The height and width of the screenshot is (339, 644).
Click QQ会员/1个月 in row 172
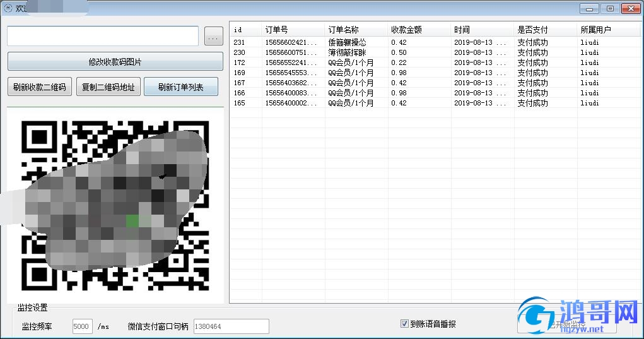pos(351,62)
